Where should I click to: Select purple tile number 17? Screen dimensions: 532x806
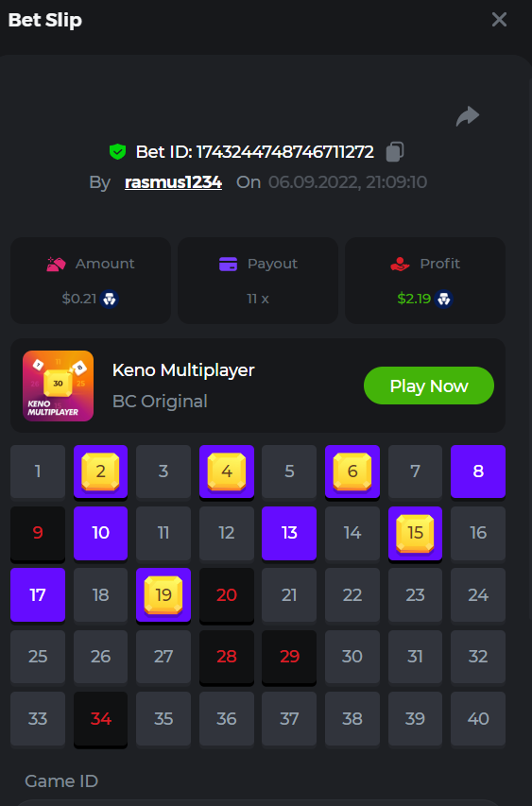click(x=38, y=595)
